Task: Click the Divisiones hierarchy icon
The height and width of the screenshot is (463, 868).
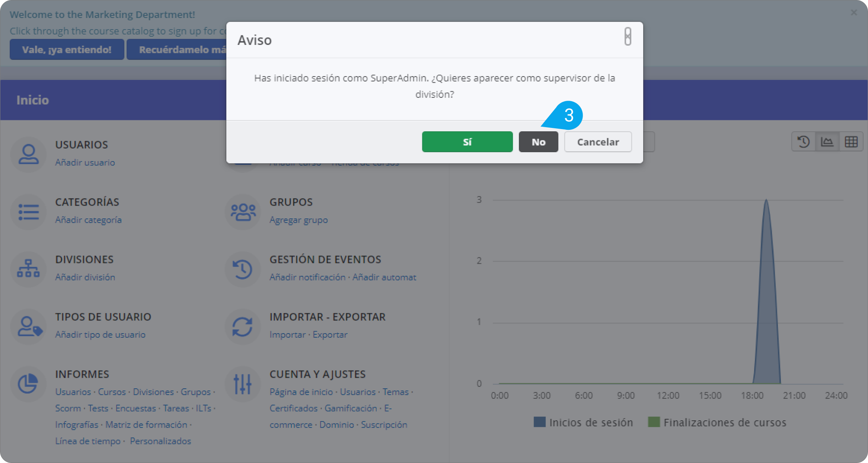Action: click(29, 269)
